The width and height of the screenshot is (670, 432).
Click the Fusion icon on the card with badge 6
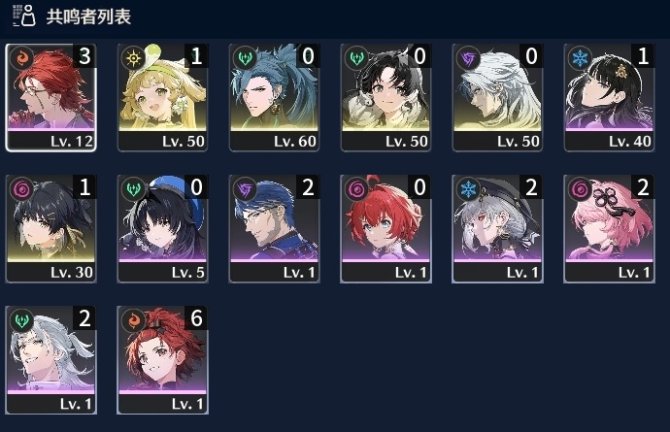133,320
